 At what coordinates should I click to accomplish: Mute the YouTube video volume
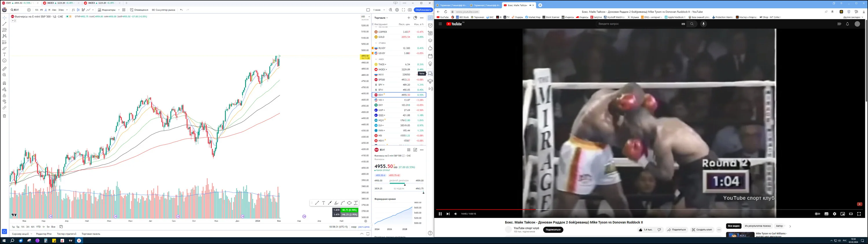click(x=456, y=214)
